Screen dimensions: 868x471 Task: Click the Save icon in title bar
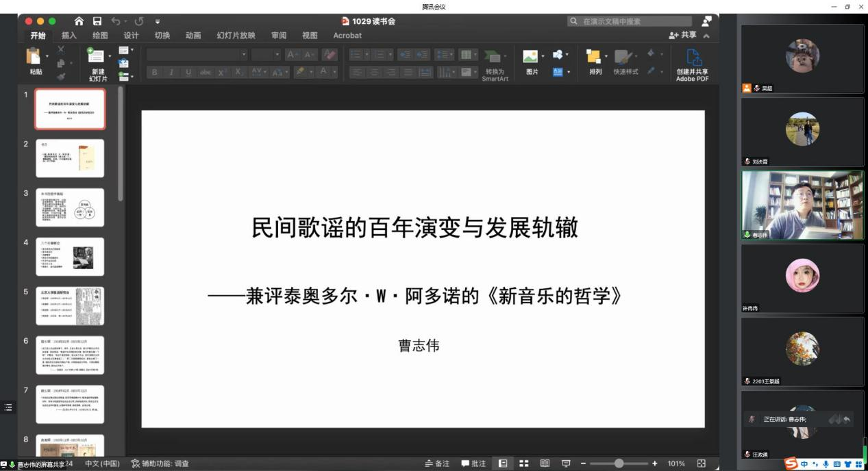click(x=97, y=21)
